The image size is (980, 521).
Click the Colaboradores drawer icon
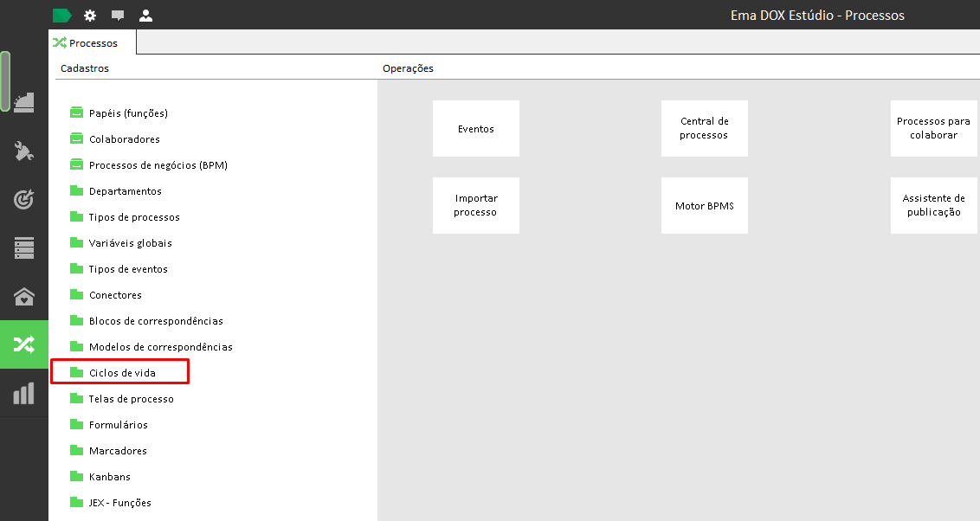click(x=76, y=138)
